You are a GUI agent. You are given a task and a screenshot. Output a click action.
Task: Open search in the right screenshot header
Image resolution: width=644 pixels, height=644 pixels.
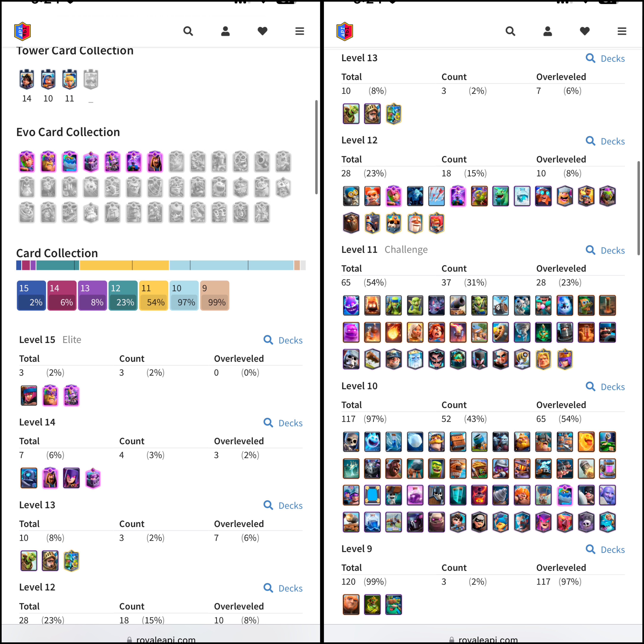(510, 31)
